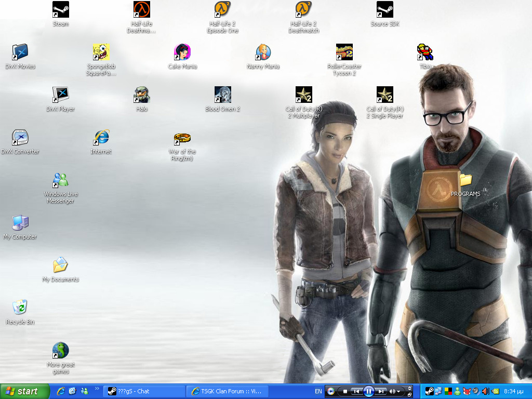This screenshot has height=399, width=532.
Task: Select the Recycle Bin icon
Action: click(20, 308)
